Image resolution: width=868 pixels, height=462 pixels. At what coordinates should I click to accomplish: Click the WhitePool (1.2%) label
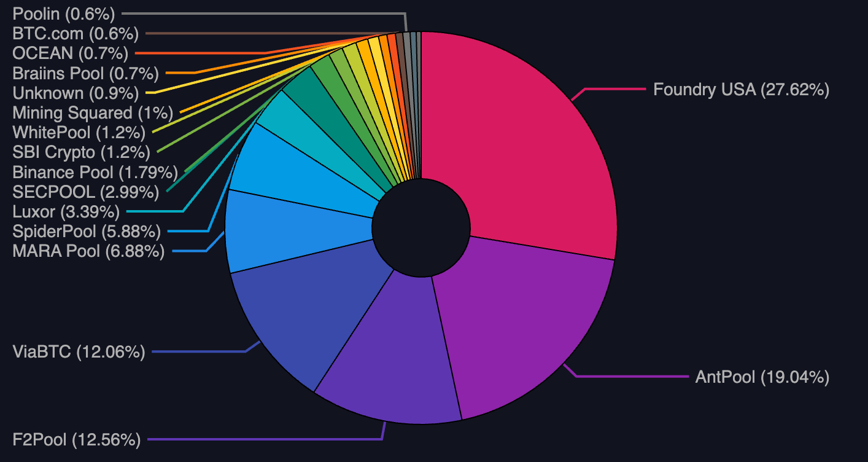tap(79, 132)
